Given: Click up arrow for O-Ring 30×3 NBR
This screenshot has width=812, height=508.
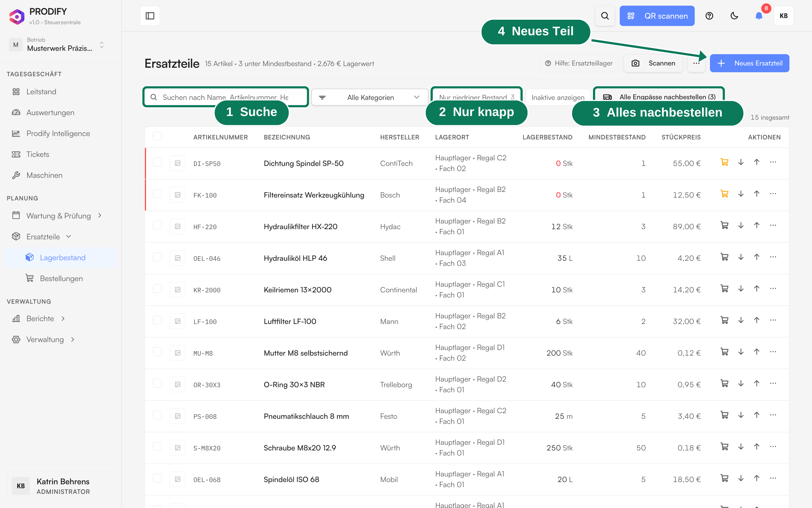Looking at the screenshot, I should coord(757,383).
